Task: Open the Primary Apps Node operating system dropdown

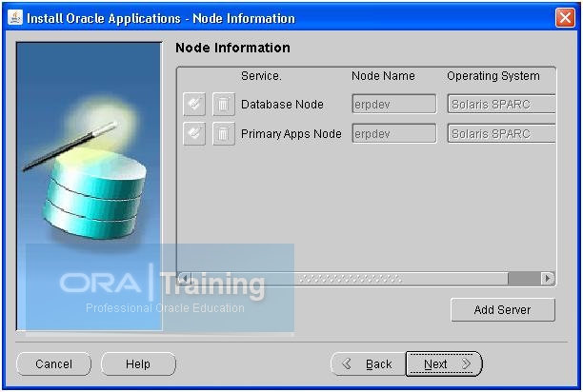Action: pos(501,133)
